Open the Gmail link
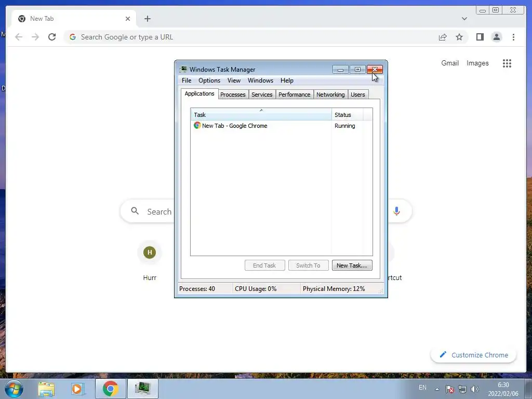Screen dimensions: 532x399 coord(450,63)
